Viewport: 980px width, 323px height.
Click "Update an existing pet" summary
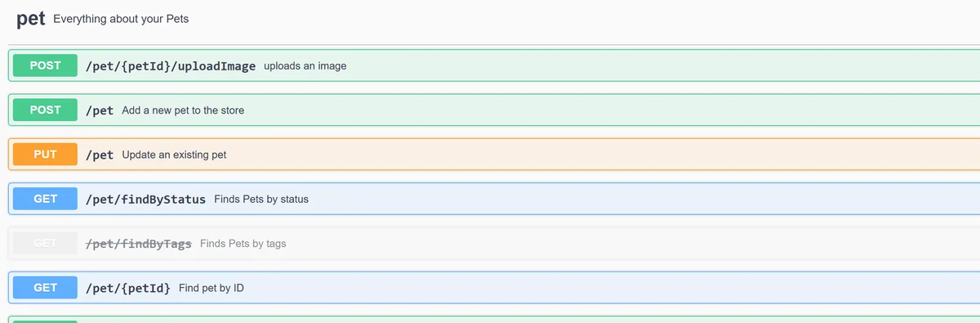tap(174, 155)
